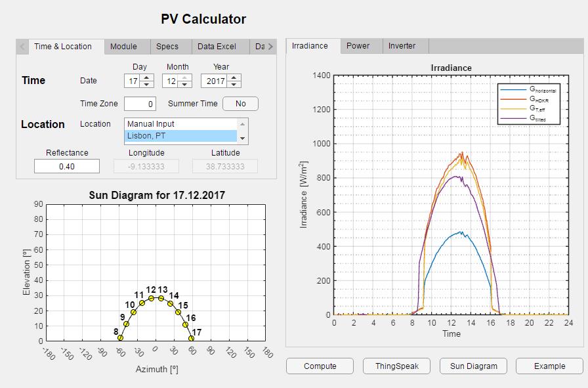
Task: Select Manual Input in Location list
Action: click(x=180, y=124)
